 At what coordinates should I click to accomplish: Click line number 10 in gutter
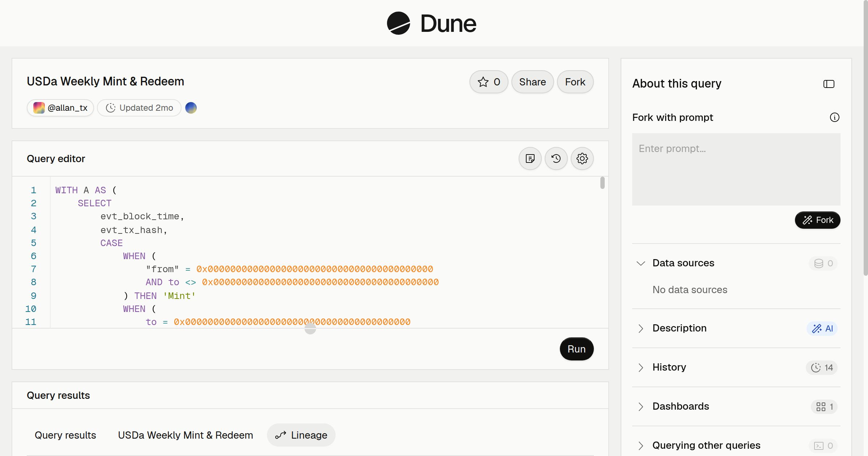point(31,309)
